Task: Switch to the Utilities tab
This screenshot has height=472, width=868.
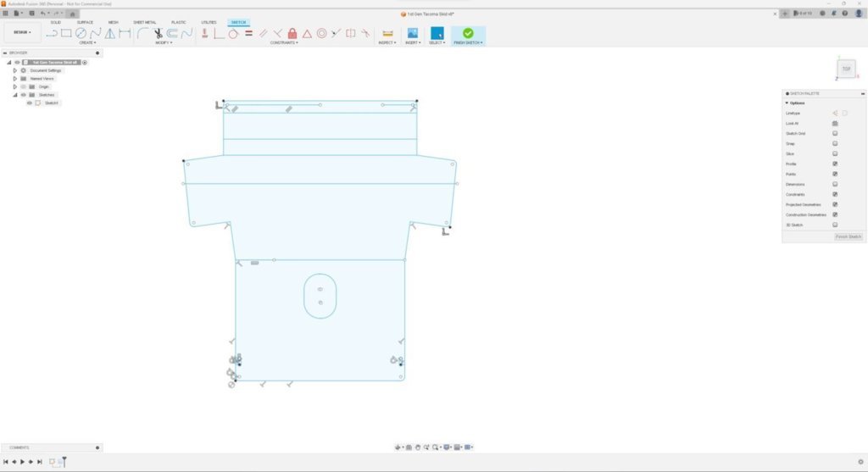Action: point(209,22)
